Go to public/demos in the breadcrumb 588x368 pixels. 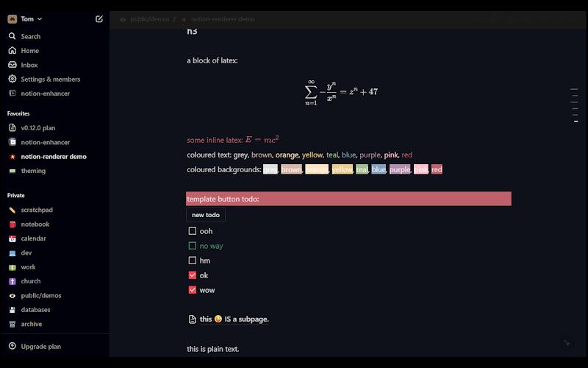pos(150,19)
